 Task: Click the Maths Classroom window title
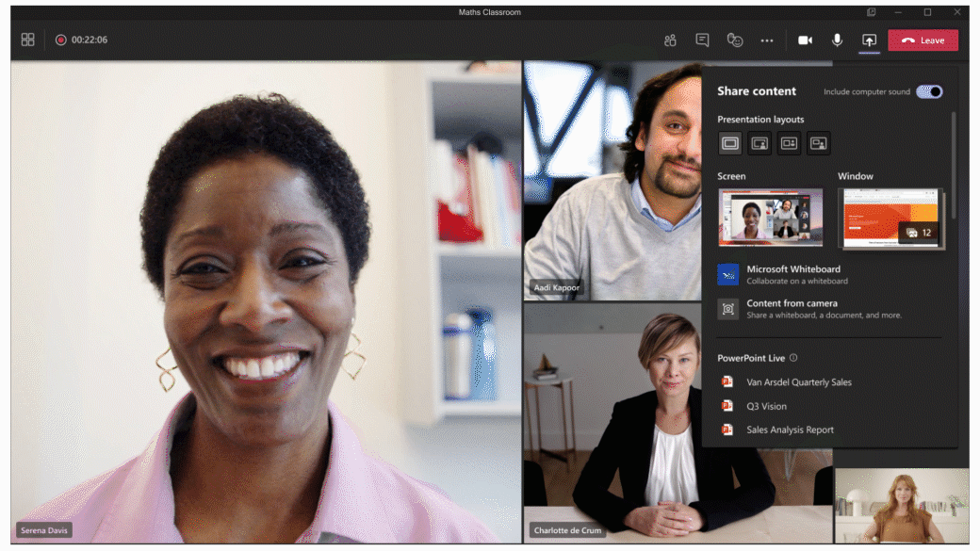coord(489,12)
